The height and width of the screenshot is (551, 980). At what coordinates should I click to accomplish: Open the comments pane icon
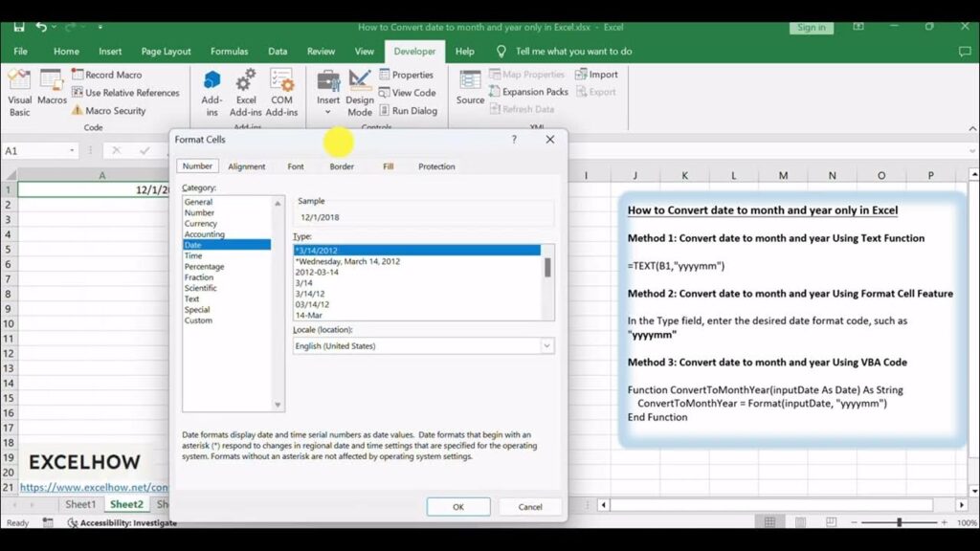965,52
